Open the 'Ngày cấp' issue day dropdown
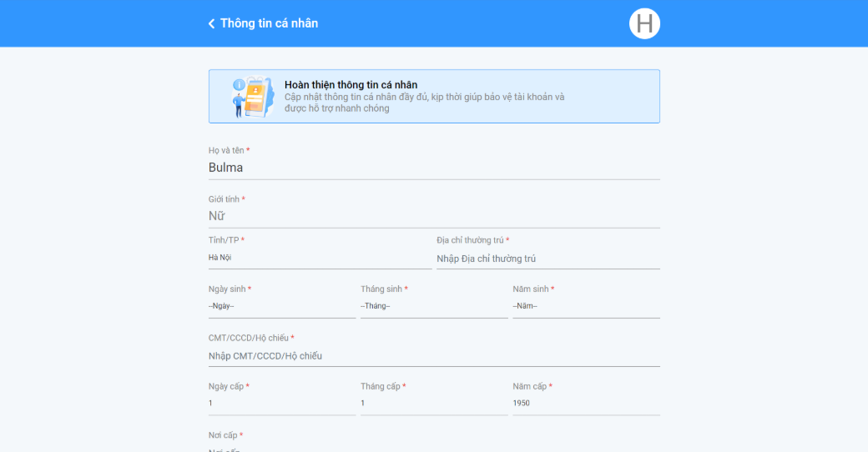The width and height of the screenshot is (868, 452). 281,404
